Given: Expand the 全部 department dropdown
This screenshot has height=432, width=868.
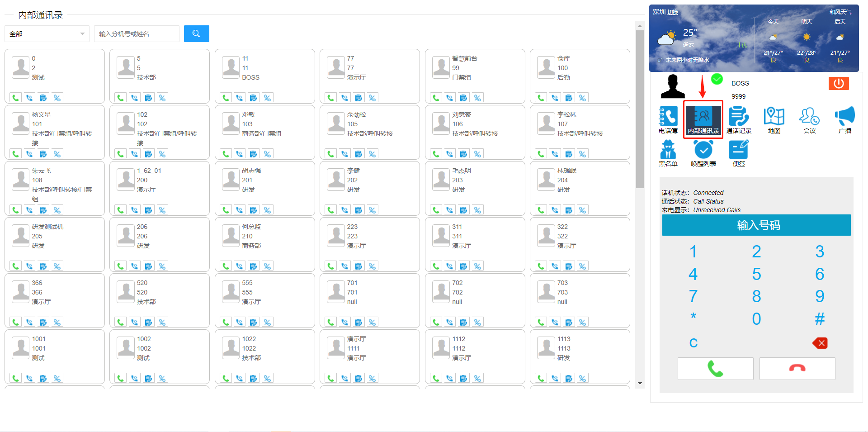Looking at the screenshot, I should [47, 34].
